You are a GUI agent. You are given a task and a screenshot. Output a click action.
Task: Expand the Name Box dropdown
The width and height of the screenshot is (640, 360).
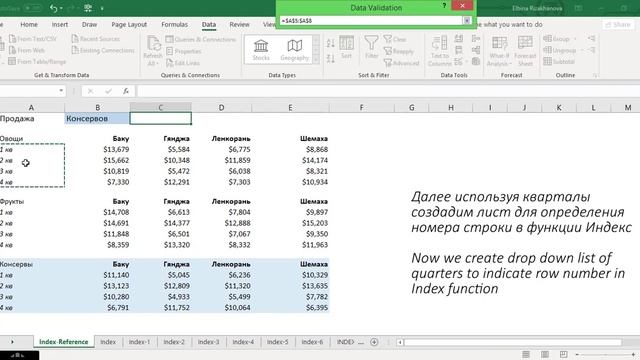pyautogui.click(x=61, y=91)
